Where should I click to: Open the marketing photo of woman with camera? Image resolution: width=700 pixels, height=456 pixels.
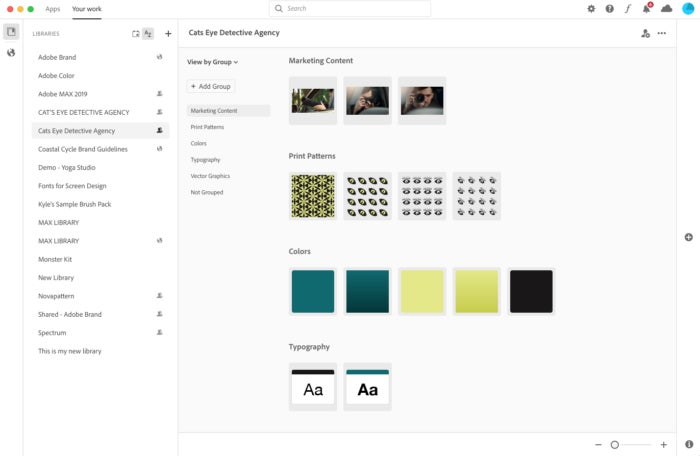tap(367, 100)
